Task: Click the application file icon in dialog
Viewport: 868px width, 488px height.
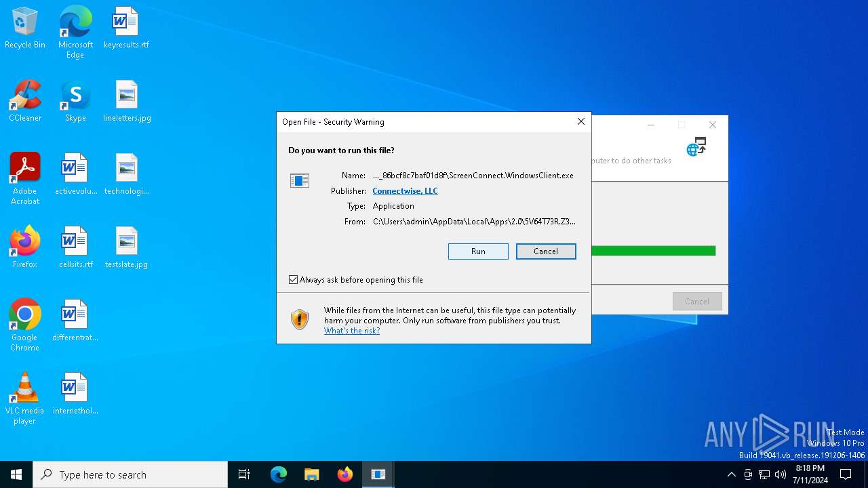Action: click(300, 180)
